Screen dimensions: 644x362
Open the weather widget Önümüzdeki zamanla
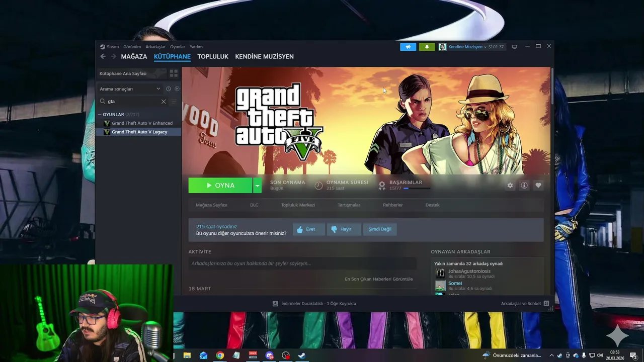coord(512,355)
